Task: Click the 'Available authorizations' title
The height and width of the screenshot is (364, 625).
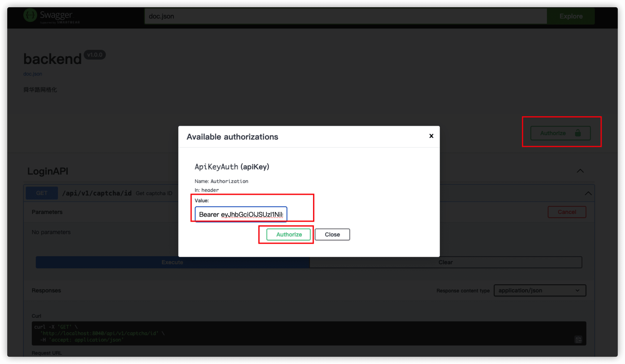Action: click(232, 137)
